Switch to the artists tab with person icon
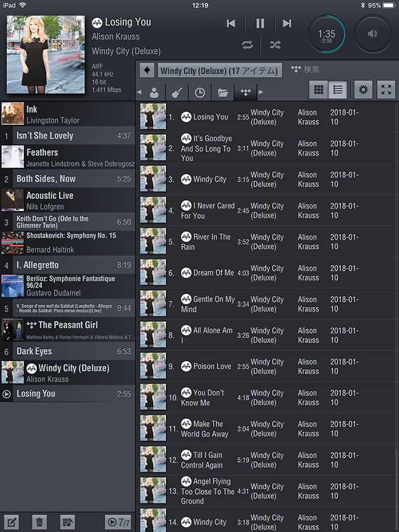This screenshot has width=399, height=532. [154, 92]
